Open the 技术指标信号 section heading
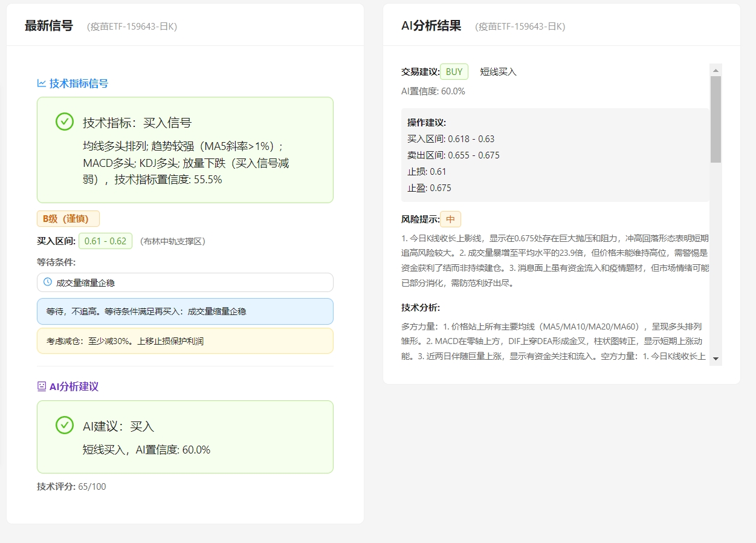Image resolution: width=756 pixels, height=543 pixels. point(79,83)
